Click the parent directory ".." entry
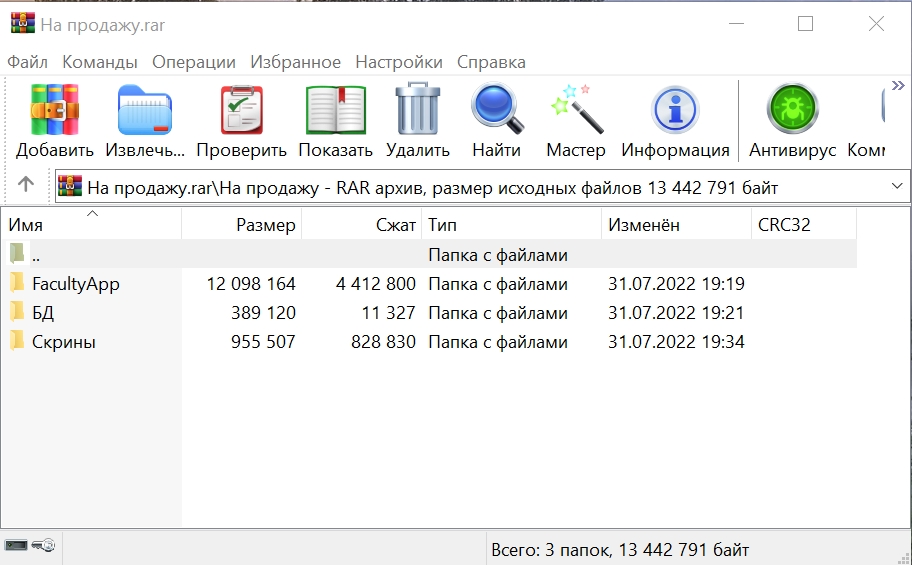Viewport: 912px width, 565px height. click(35, 255)
